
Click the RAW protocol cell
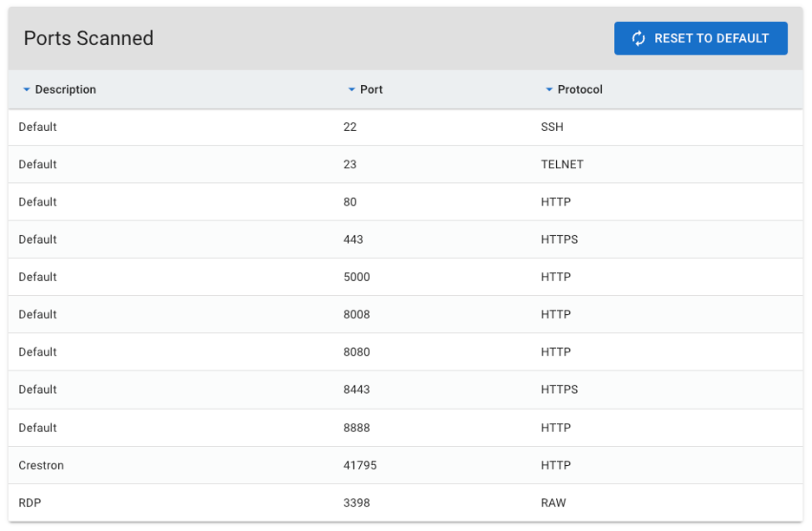[x=553, y=502]
